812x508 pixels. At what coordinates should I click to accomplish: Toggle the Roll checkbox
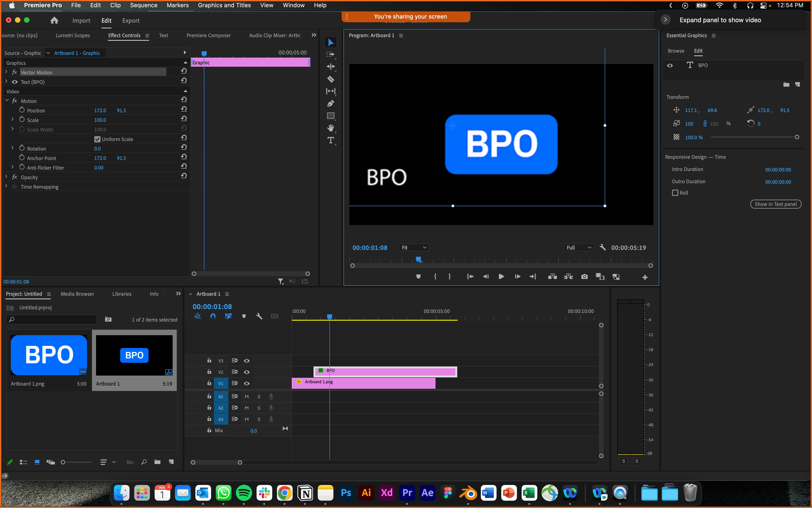(675, 193)
